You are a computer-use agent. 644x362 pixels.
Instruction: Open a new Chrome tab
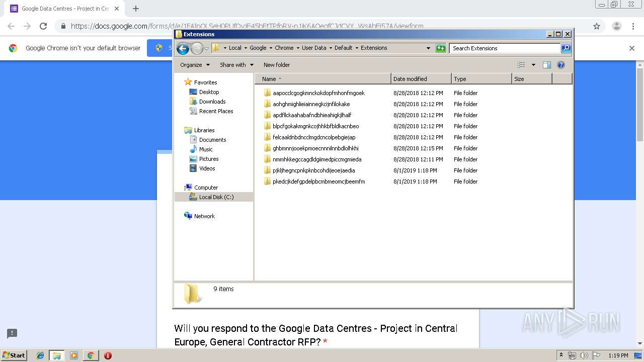pyautogui.click(x=136, y=9)
